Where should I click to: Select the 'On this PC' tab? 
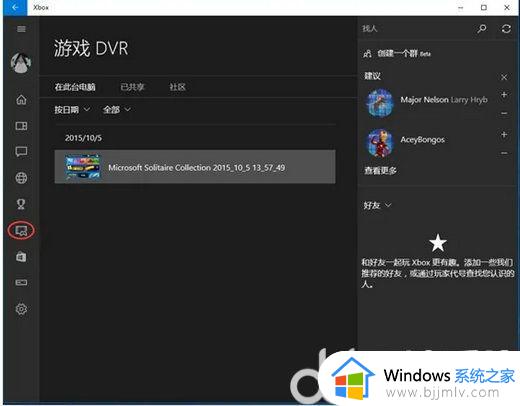[x=75, y=87]
